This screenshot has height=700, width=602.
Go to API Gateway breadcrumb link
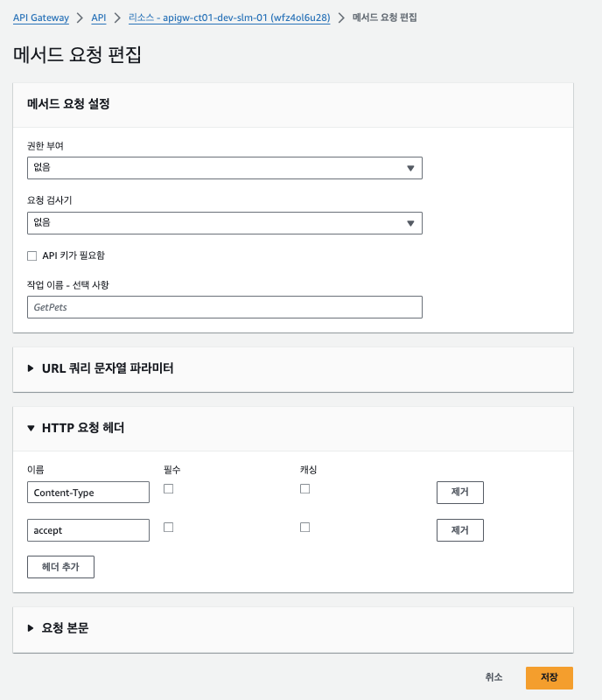(x=41, y=17)
